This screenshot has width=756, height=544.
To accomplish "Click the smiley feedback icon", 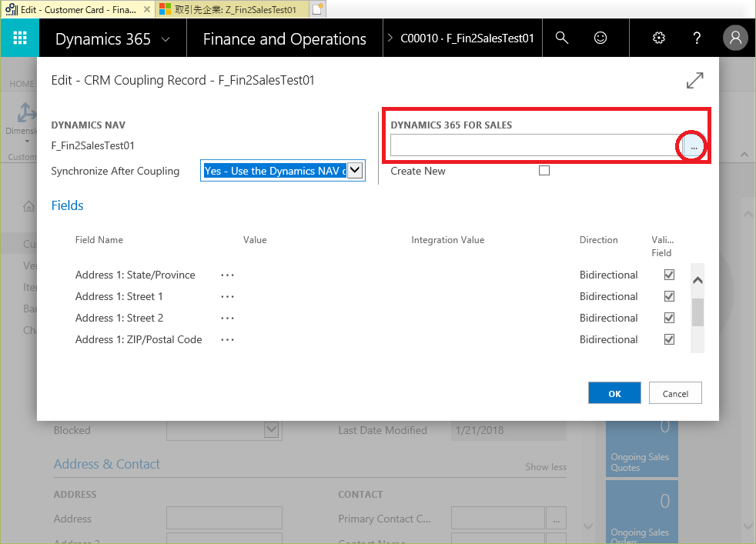I will click(x=600, y=38).
